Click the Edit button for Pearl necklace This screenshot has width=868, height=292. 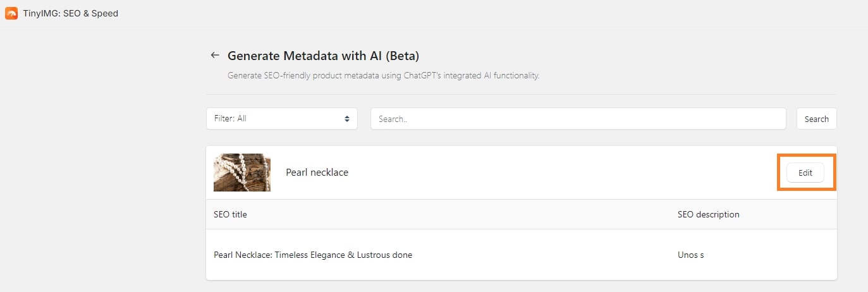(x=805, y=173)
